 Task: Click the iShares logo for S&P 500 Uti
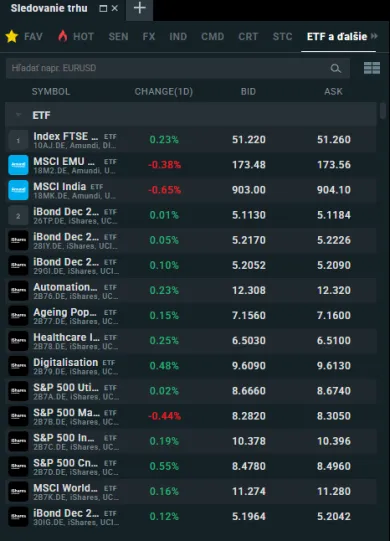click(x=18, y=391)
